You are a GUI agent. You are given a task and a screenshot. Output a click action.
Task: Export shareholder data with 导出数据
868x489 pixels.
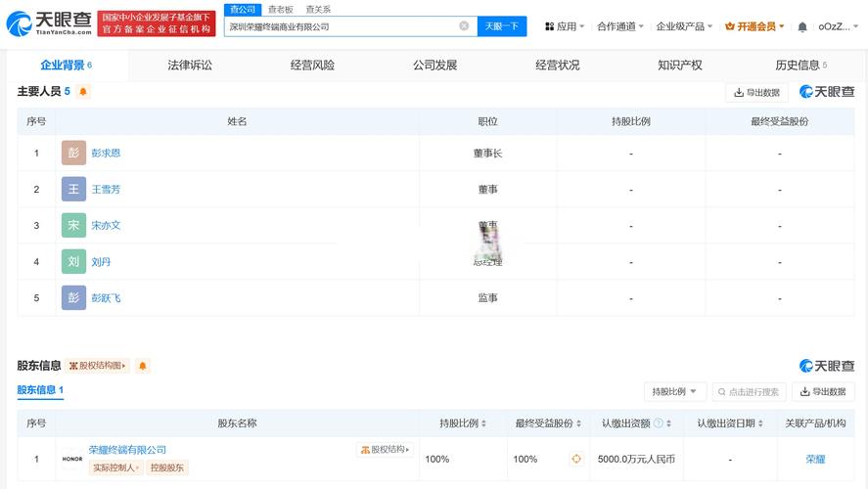tap(823, 391)
